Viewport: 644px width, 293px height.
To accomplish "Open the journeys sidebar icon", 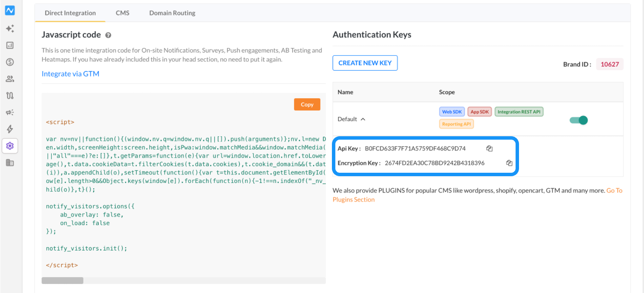I will pos(10,96).
